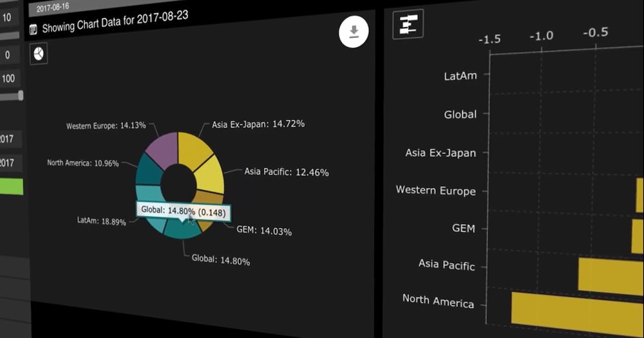The image size is (644, 338).
Task: Click 'GEM: 14.03%' pie label
Action: pyautogui.click(x=264, y=230)
